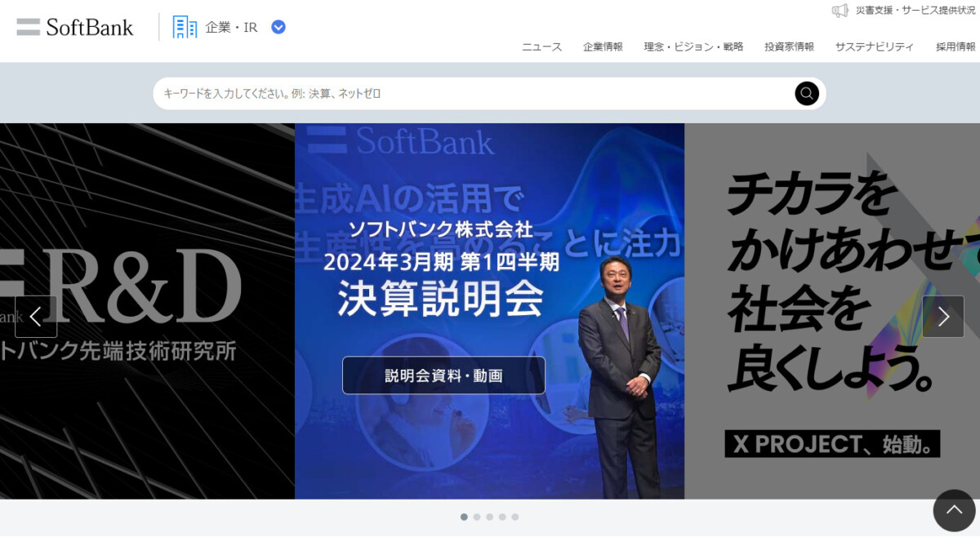
Task: Expand the 企業・IR blue dropdown arrow
Action: pos(278,27)
